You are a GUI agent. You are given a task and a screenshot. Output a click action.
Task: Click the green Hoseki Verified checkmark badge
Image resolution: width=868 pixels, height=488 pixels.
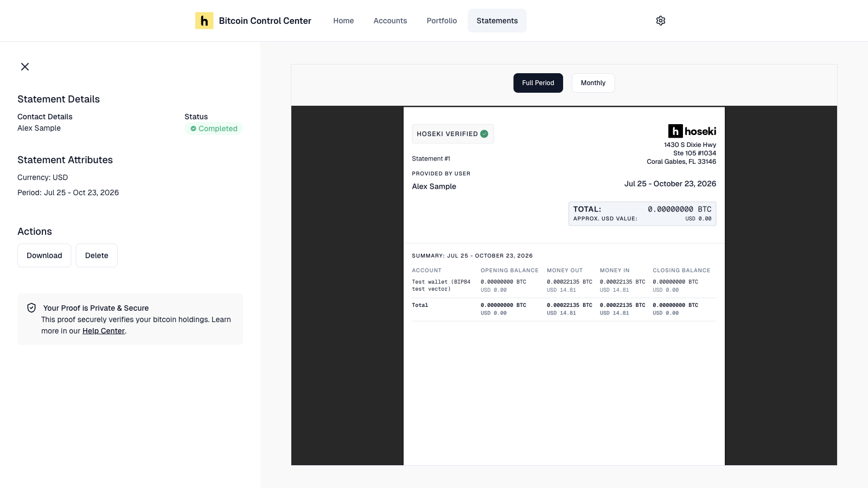[x=484, y=134]
